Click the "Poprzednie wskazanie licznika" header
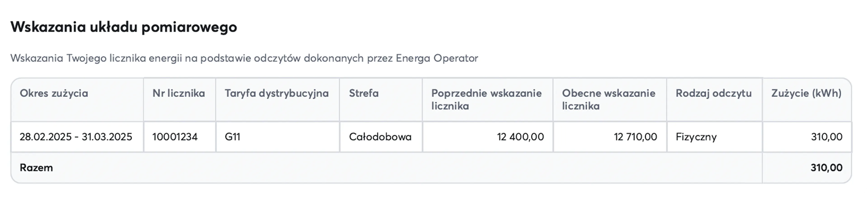 point(486,100)
